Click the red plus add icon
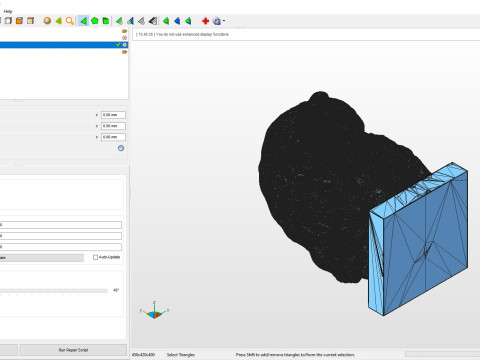The image size is (480, 360). 205,21
